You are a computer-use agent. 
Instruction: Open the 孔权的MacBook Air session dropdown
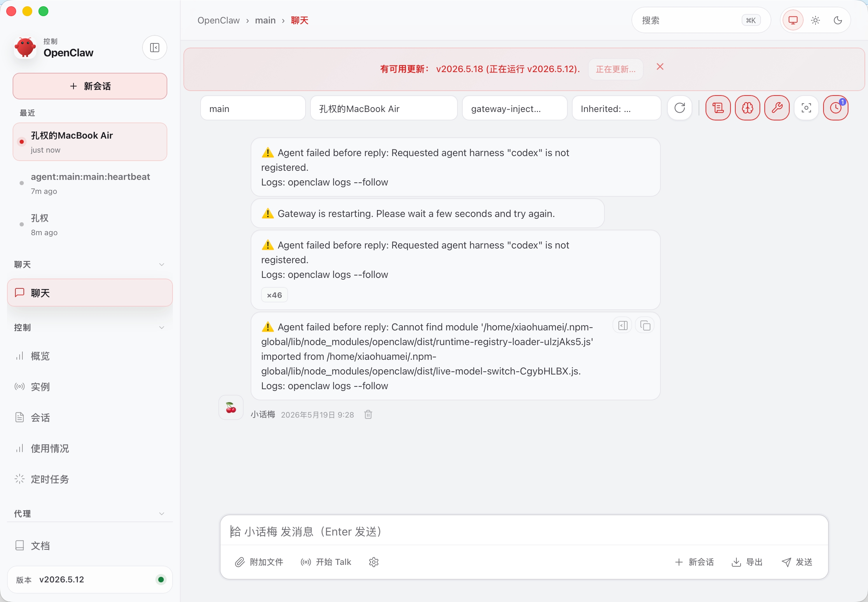click(384, 108)
